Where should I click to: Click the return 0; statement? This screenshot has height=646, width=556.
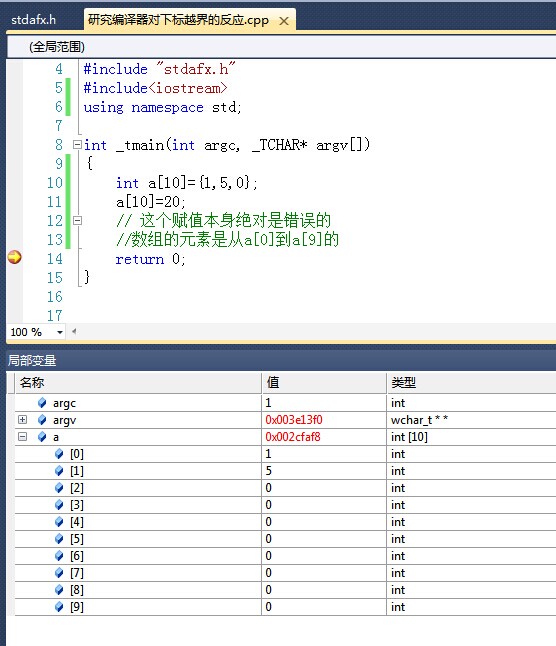150,259
